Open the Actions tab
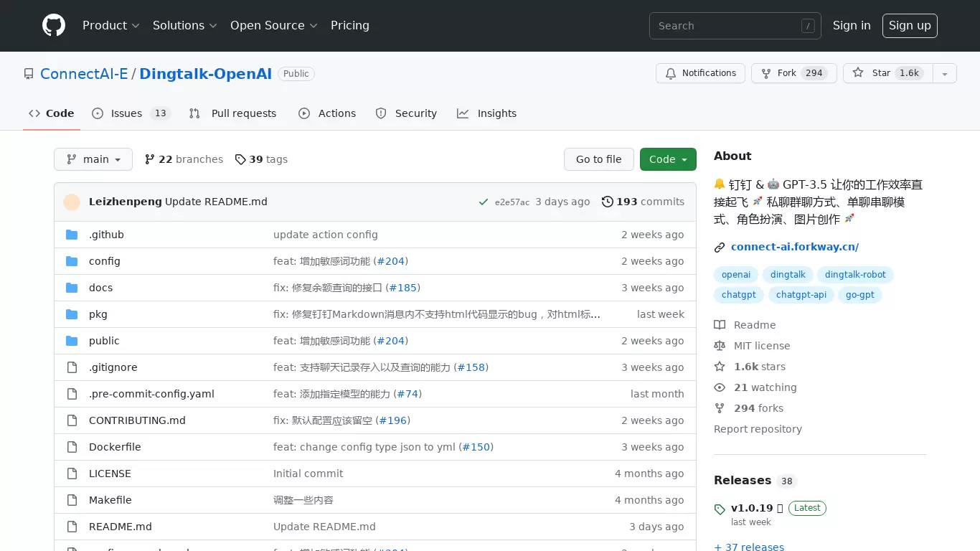Viewport: 980px width, 551px height. (327, 113)
